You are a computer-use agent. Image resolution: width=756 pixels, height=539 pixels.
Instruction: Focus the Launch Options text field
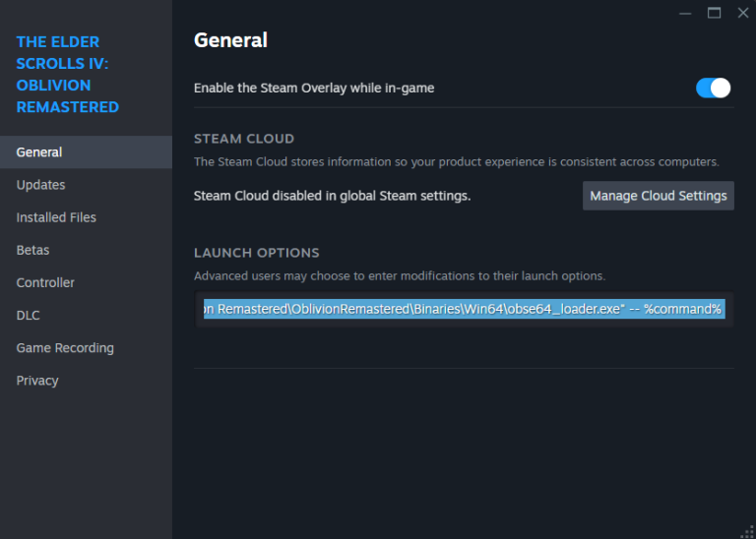463,309
